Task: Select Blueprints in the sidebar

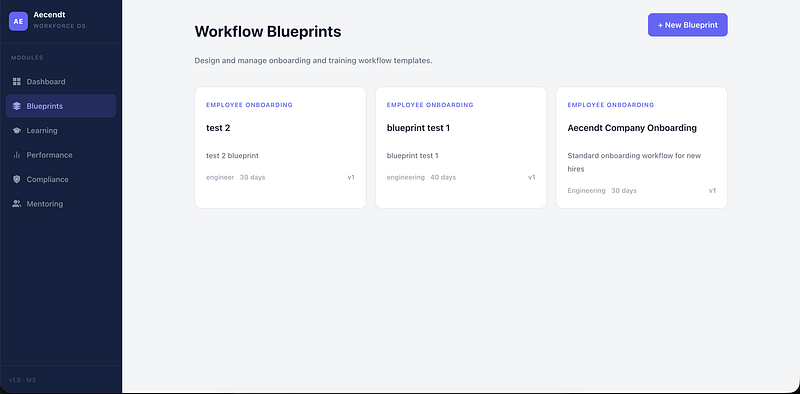Action: pos(61,106)
